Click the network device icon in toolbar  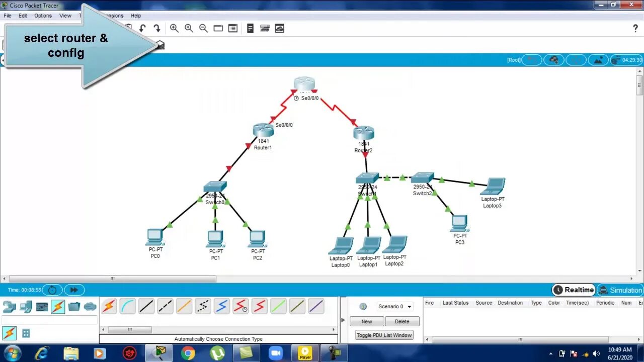(265, 28)
